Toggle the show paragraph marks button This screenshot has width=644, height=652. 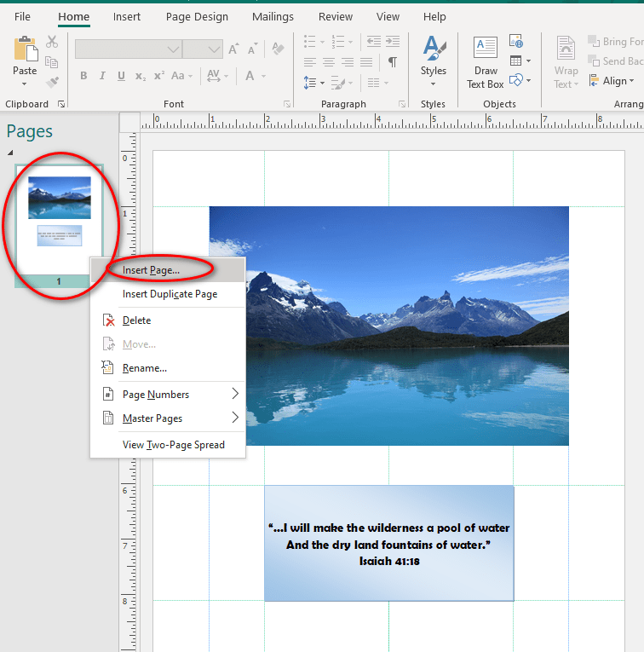(x=392, y=61)
